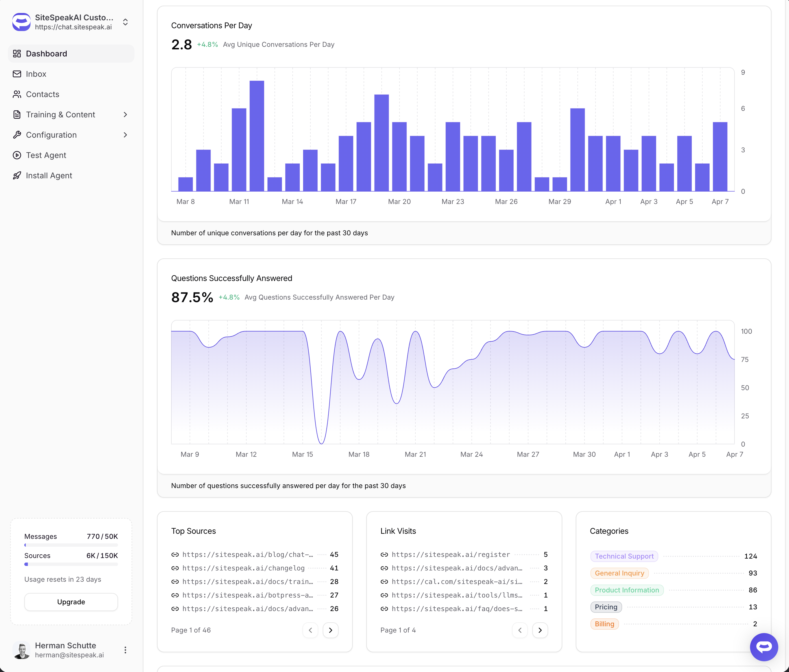
Task: Open the floating chat widget bubble
Action: tap(764, 647)
